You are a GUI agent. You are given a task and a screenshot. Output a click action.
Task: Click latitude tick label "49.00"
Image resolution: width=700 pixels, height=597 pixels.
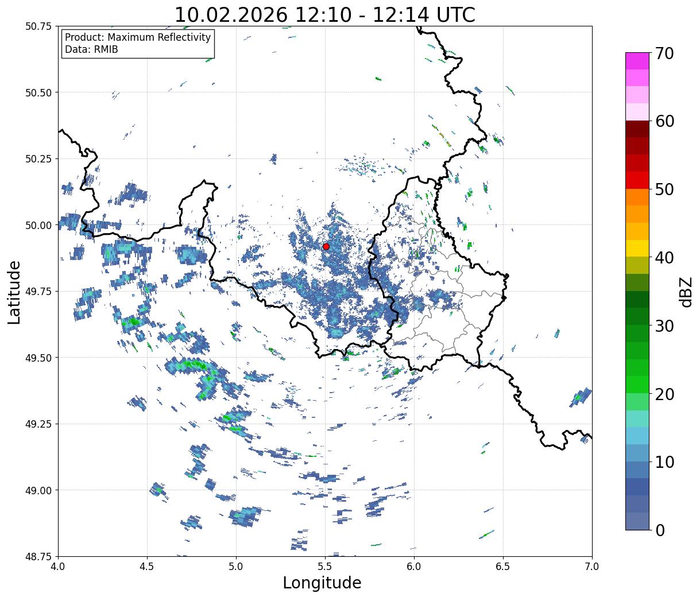[38, 490]
